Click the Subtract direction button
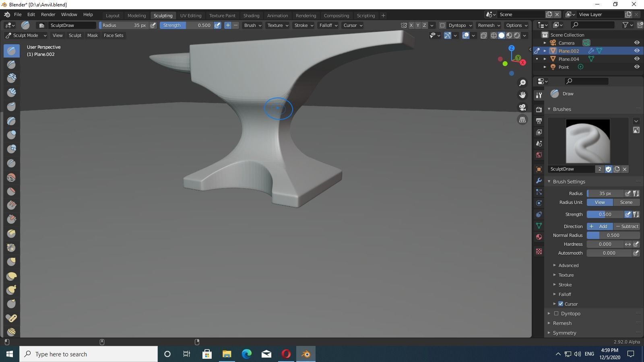This screenshot has width=644, height=362. [627, 226]
